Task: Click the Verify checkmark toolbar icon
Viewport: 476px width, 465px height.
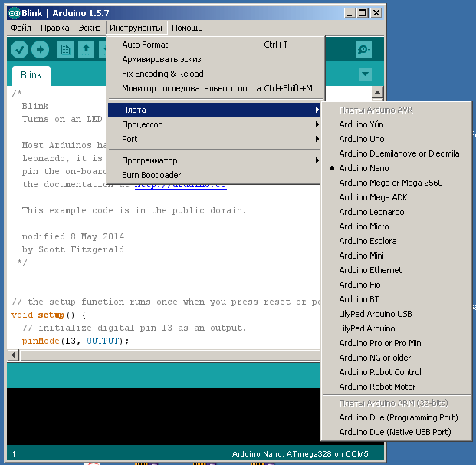Action: pos(19,50)
